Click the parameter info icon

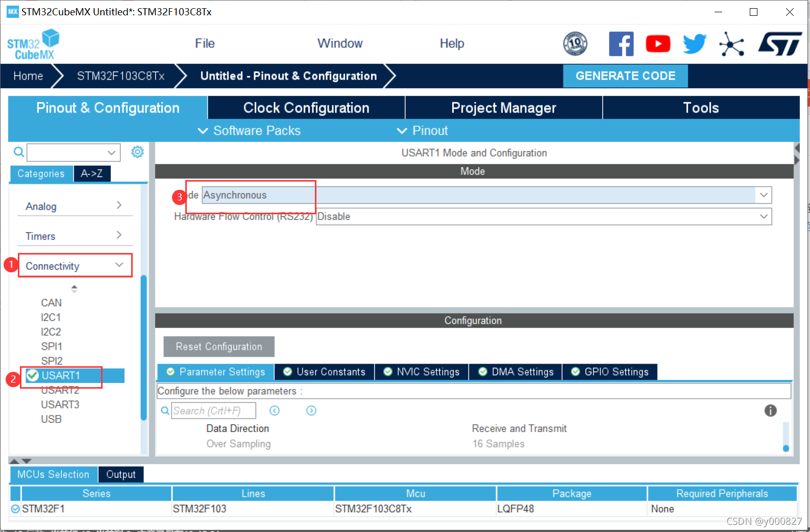click(x=771, y=411)
